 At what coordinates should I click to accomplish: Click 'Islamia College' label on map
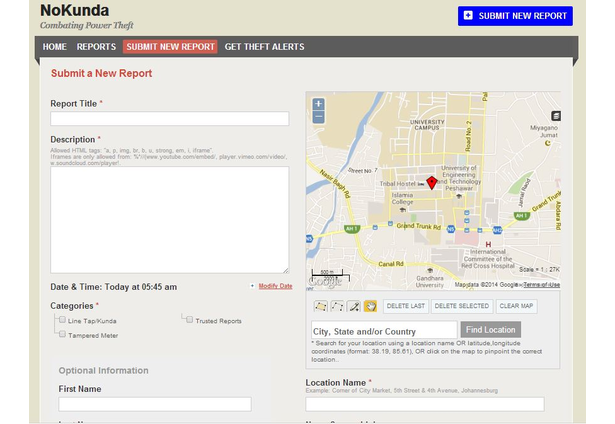click(x=402, y=198)
